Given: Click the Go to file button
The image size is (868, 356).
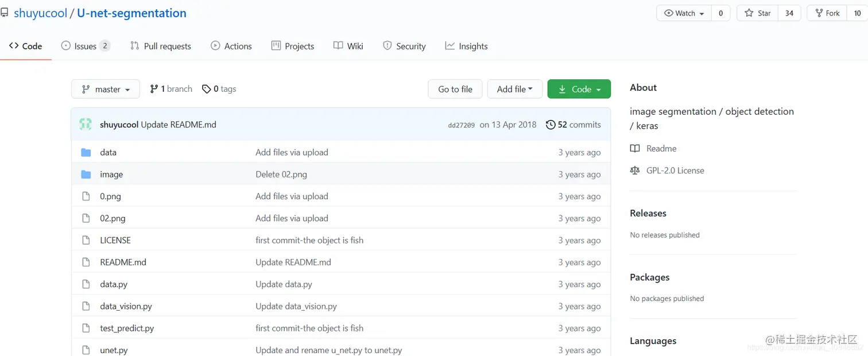Looking at the screenshot, I should (x=455, y=89).
